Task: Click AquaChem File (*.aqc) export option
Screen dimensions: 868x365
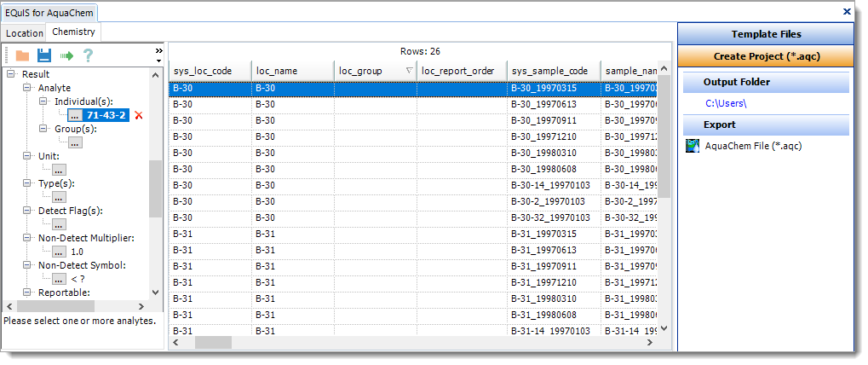Action: coord(753,146)
